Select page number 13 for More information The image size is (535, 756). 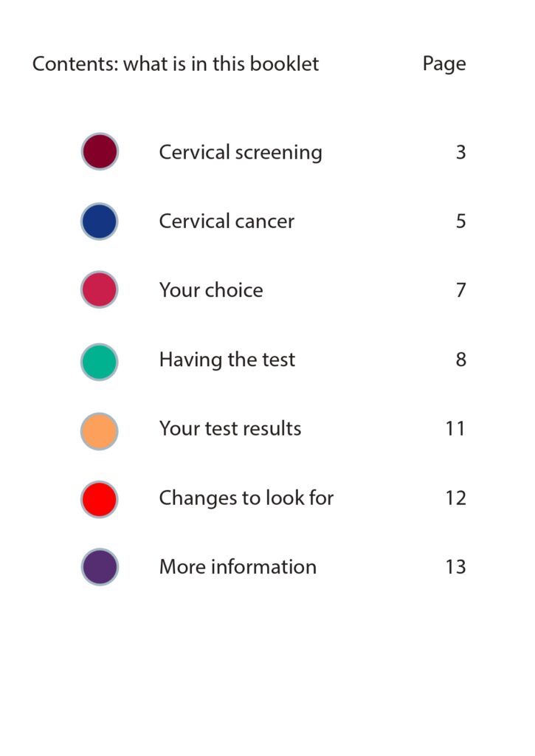(455, 567)
